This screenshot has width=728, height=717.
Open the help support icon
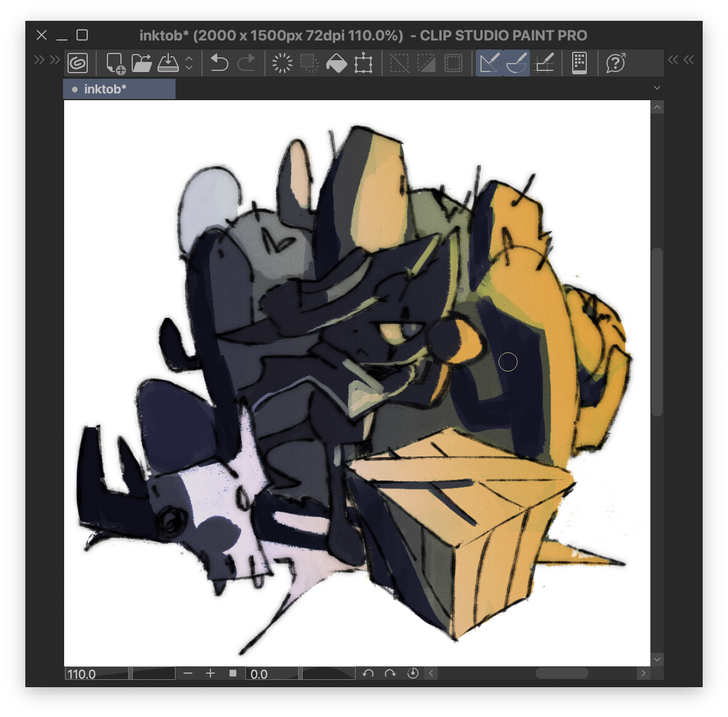(615, 63)
